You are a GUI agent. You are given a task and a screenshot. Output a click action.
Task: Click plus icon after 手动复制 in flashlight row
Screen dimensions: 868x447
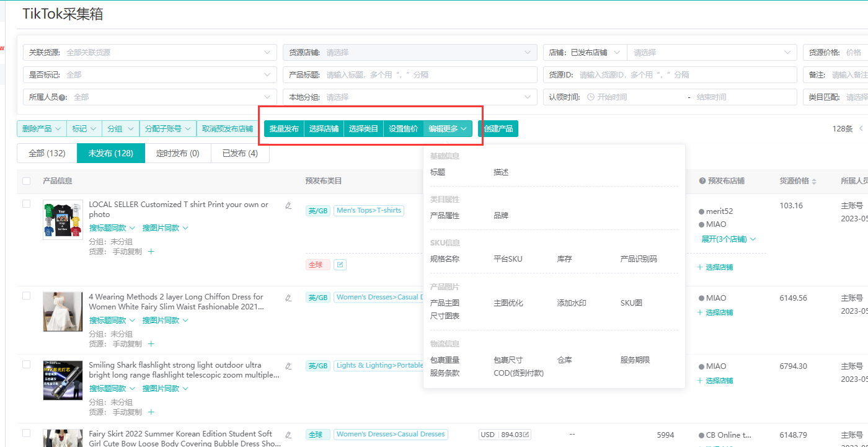pyautogui.click(x=151, y=412)
